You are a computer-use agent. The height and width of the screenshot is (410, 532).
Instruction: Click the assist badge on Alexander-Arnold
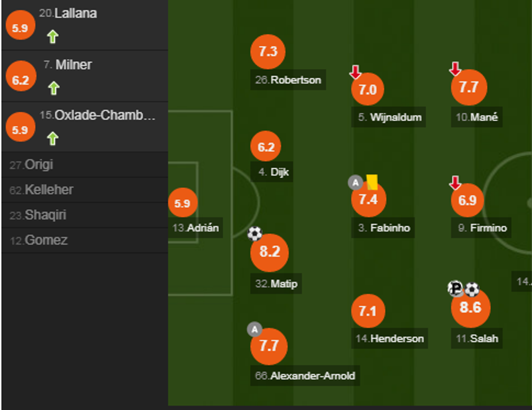[254, 329]
